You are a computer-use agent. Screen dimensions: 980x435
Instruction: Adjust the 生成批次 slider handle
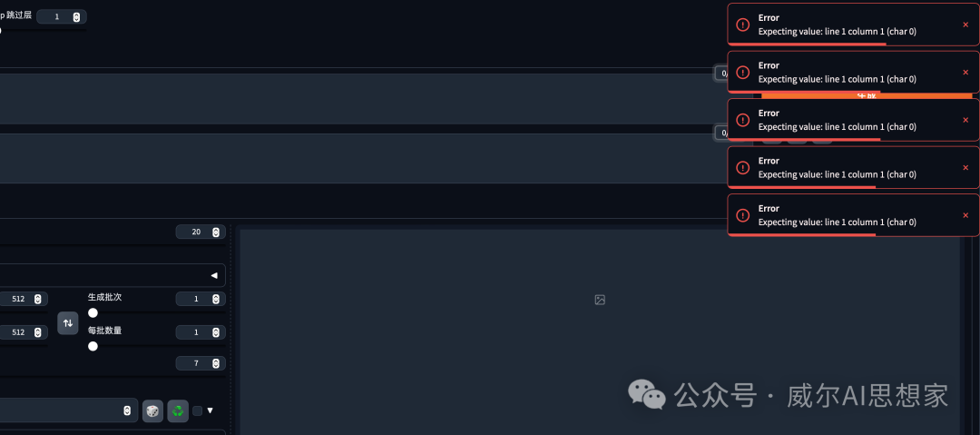point(93,313)
